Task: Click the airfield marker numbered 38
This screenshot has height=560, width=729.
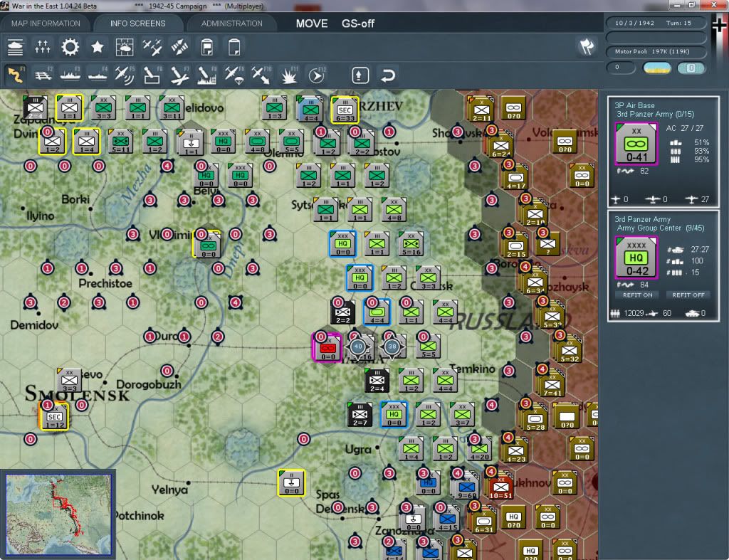Action: [392, 347]
